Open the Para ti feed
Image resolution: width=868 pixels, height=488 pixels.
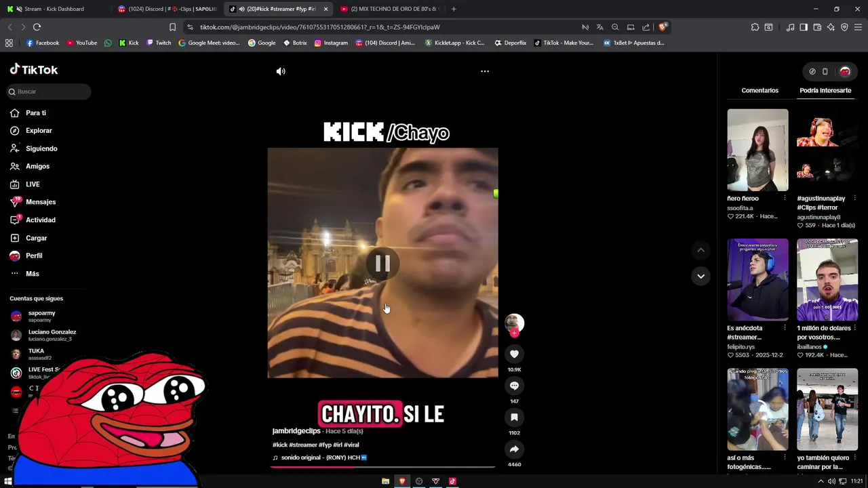coord(28,113)
